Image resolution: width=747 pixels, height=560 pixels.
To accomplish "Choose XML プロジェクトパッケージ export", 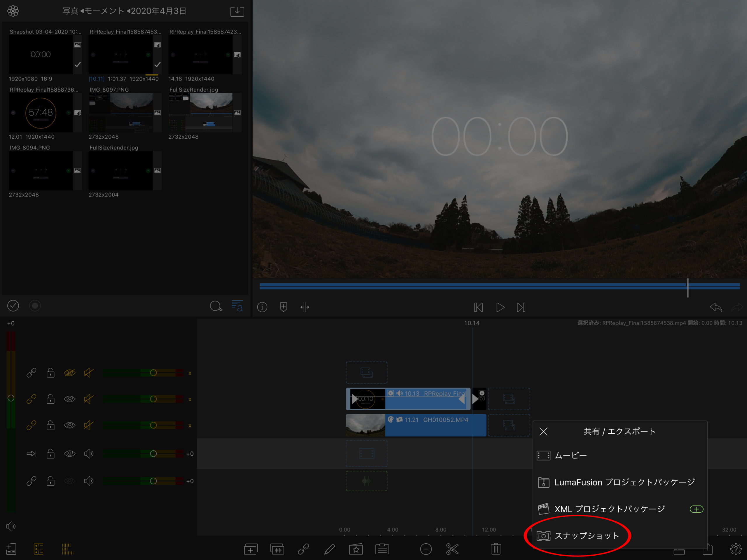I will (x=620, y=509).
